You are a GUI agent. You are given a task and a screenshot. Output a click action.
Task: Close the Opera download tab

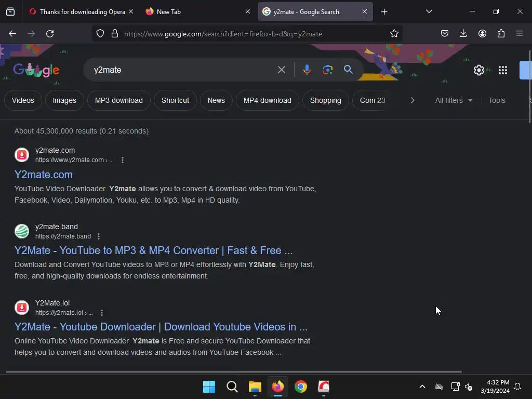click(131, 12)
